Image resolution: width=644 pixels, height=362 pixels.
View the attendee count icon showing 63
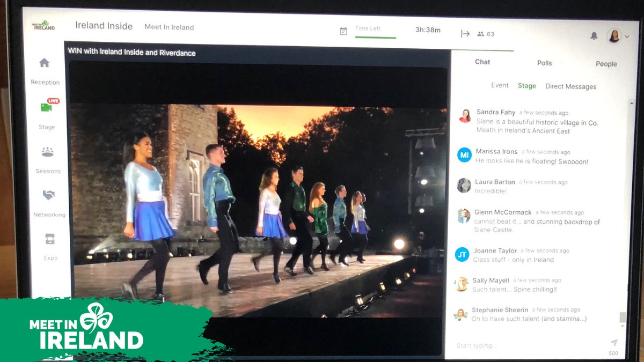[x=480, y=34]
